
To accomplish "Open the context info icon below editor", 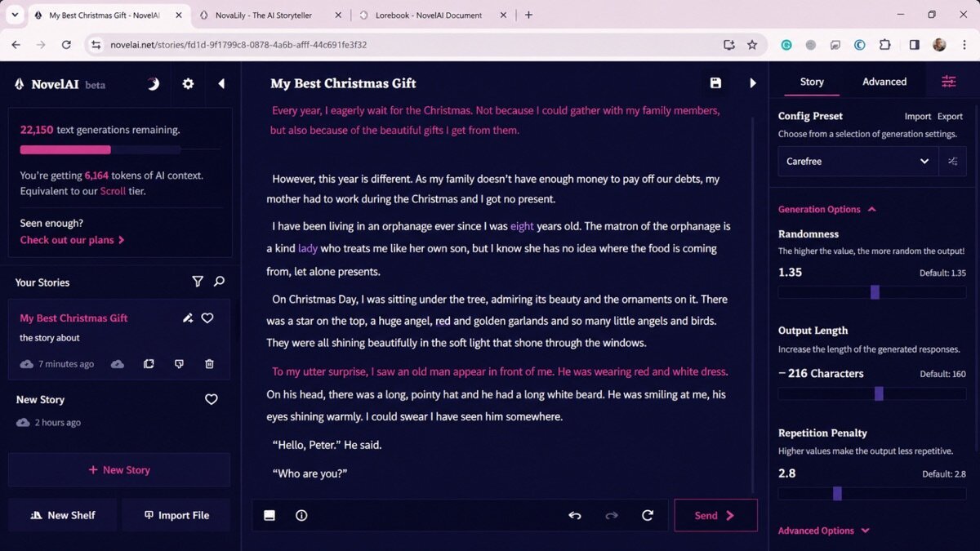I will coord(301,515).
